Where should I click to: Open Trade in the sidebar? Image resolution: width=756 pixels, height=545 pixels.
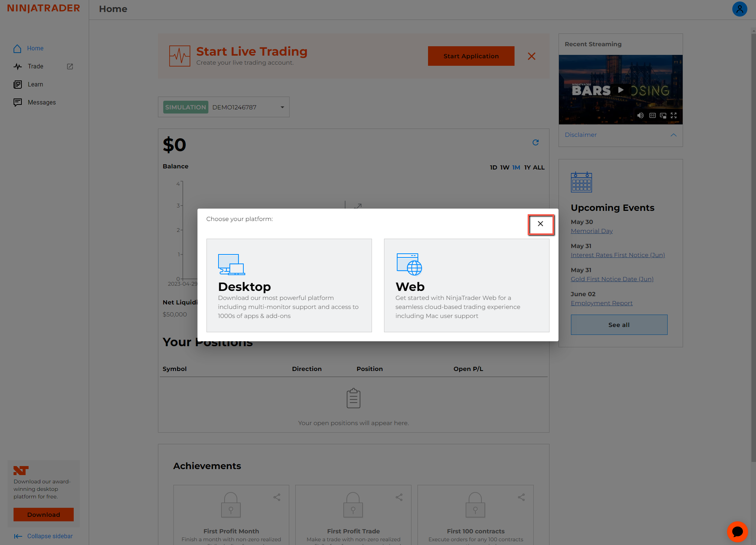[x=35, y=67]
